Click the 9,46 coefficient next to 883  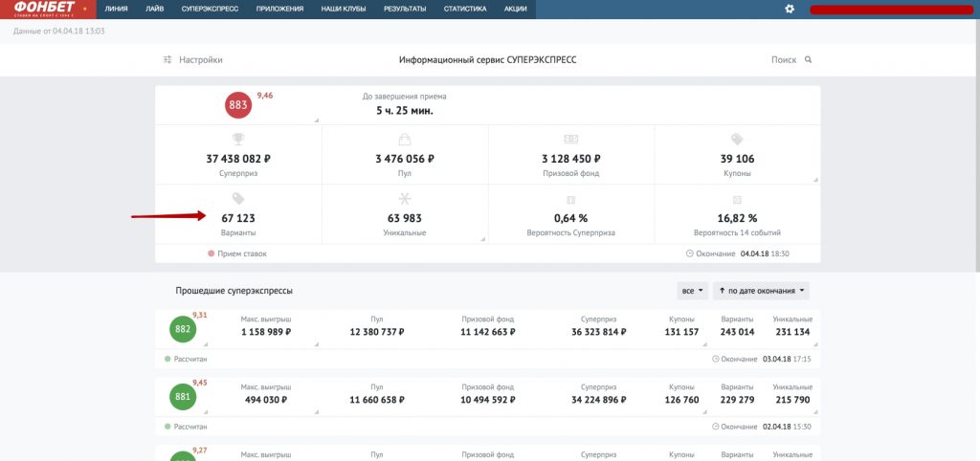click(x=265, y=96)
